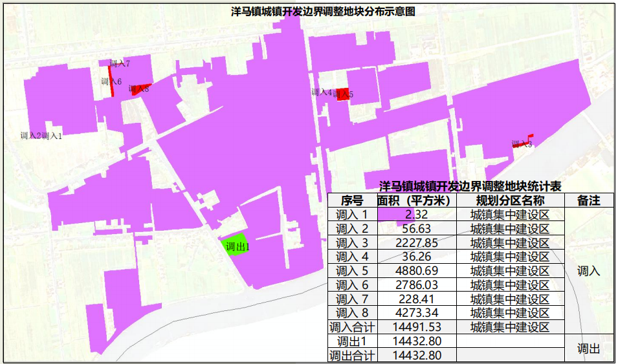The width and height of the screenshot is (618, 364).
Task: Click the table title 洋马镇城镇开发边界调整地块统计表
Action: point(470,186)
